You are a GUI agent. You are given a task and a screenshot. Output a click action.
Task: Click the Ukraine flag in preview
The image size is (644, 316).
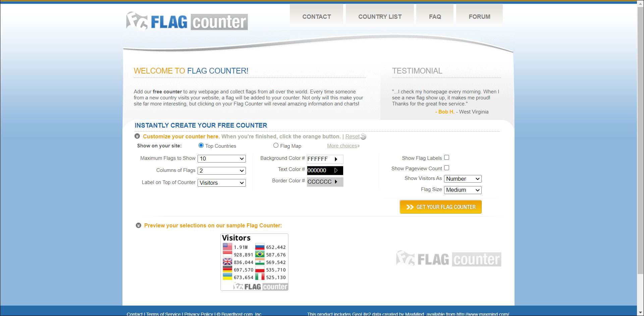[227, 277]
